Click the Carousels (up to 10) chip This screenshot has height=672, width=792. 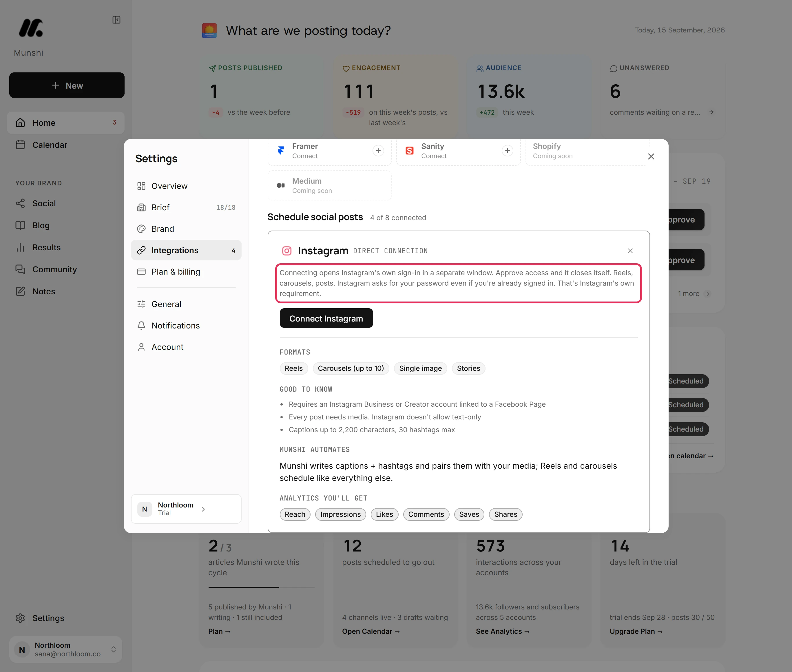(351, 368)
